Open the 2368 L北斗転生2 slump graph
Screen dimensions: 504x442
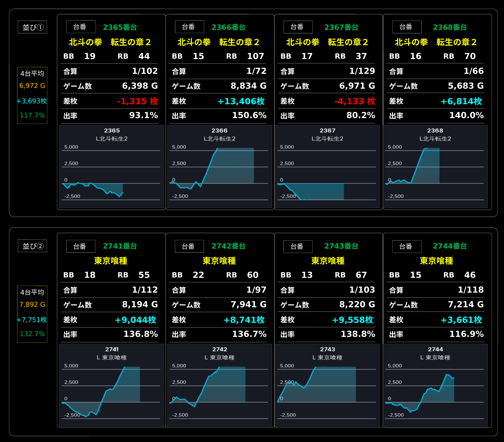click(x=435, y=167)
